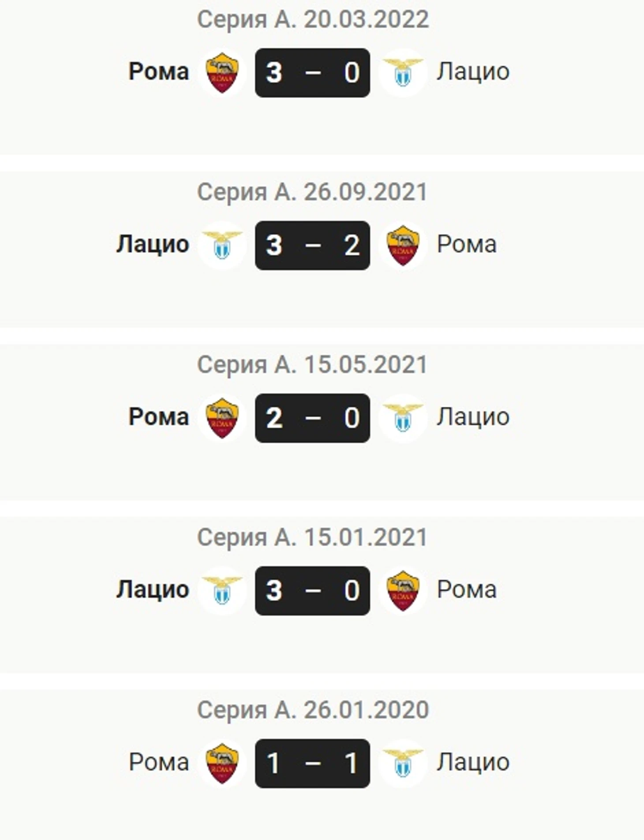Open the 2 – 0 score box

[x=312, y=418]
